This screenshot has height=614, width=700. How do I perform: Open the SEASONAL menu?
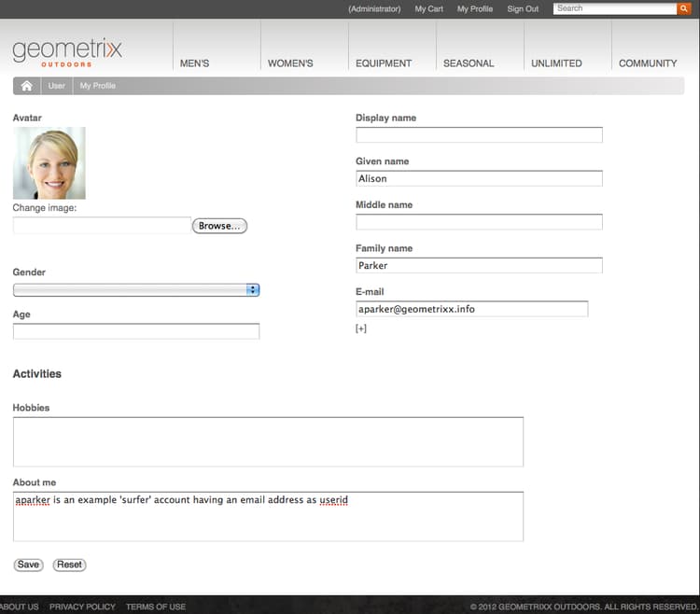[x=469, y=63]
